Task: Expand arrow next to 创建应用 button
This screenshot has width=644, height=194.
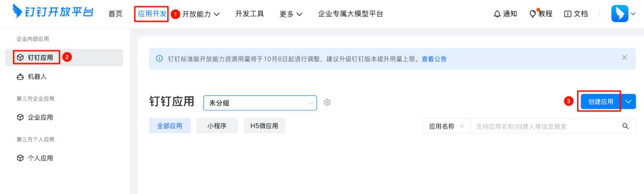Action: point(629,101)
